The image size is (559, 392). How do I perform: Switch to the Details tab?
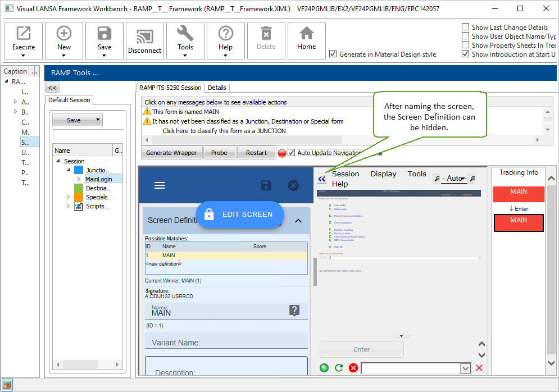(217, 88)
